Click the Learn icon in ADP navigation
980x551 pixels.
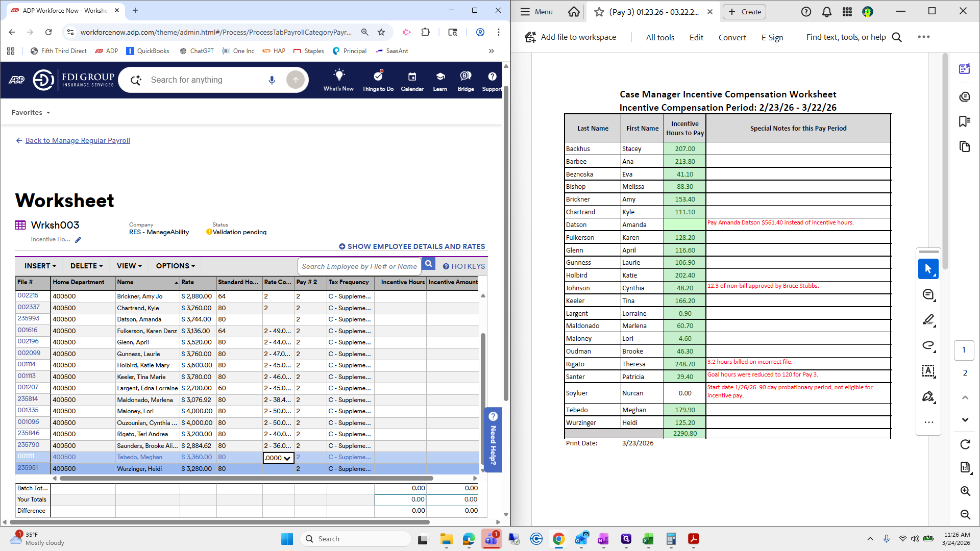(439, 80)
